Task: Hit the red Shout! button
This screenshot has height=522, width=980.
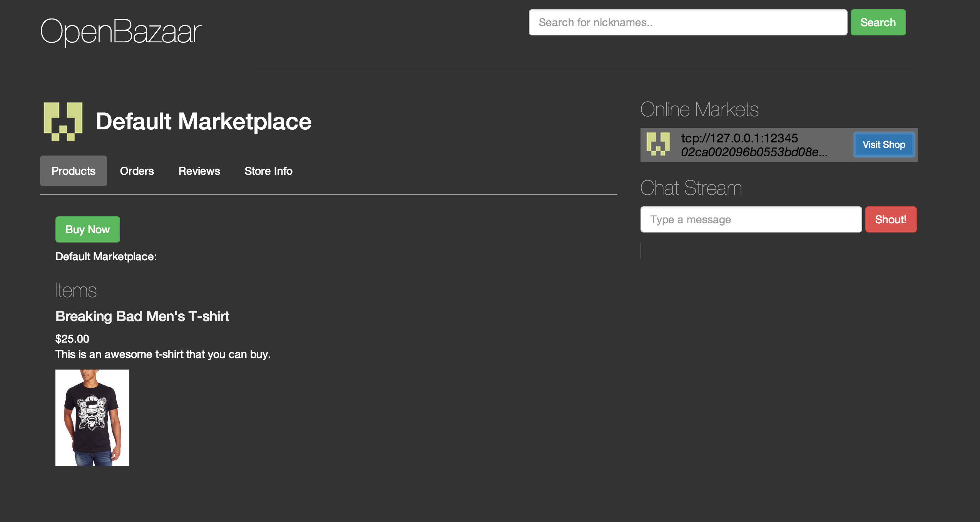Action: 890,219
